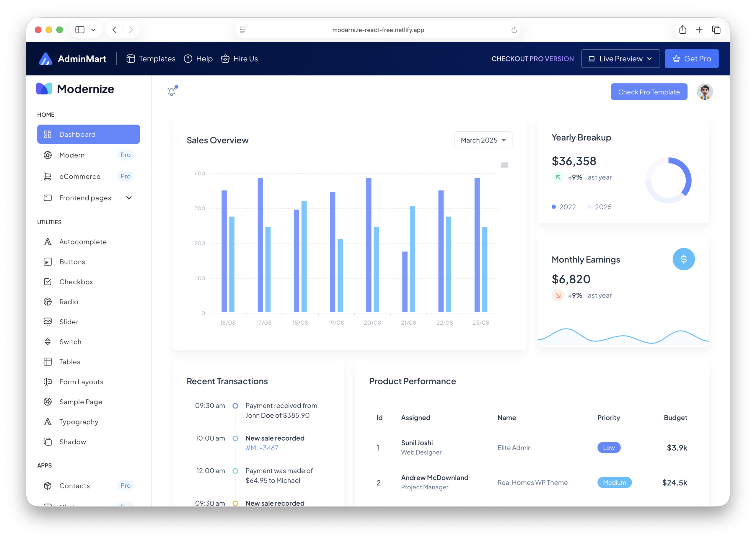Select the Dashboard grid icon in sidebar

(48, 134)
